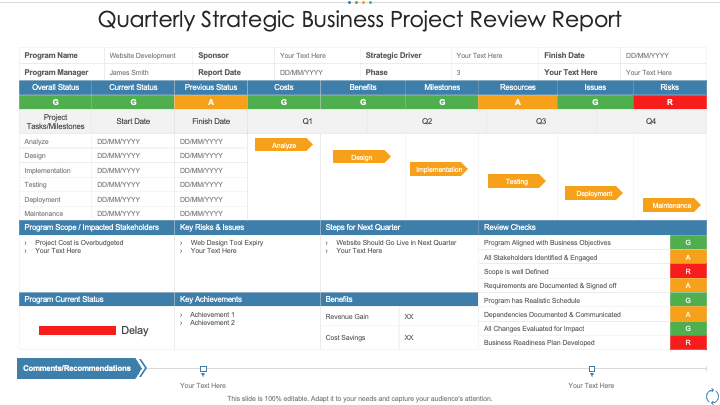
Task: Click red status next to Scope is well Defined
Action: (688, 271)
